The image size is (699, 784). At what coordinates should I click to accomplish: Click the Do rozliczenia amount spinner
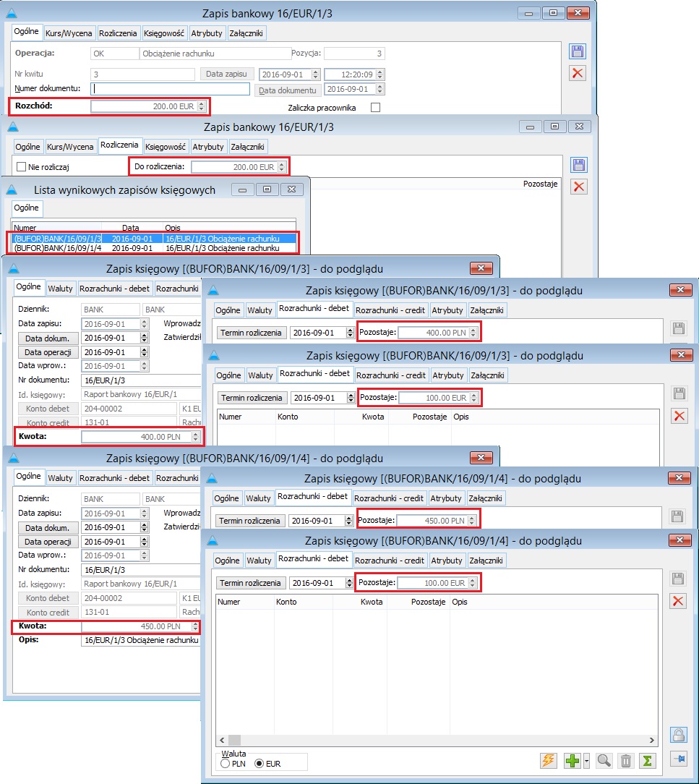(282, 167)
